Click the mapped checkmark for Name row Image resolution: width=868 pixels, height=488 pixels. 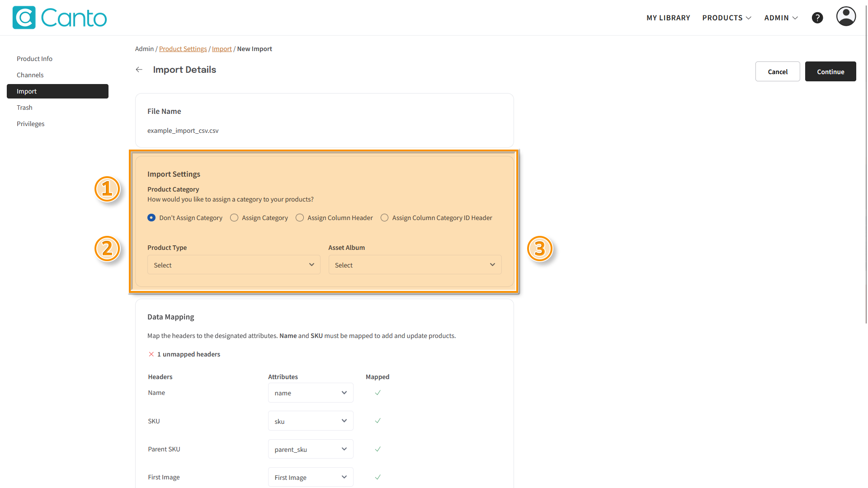pos(377,393)
